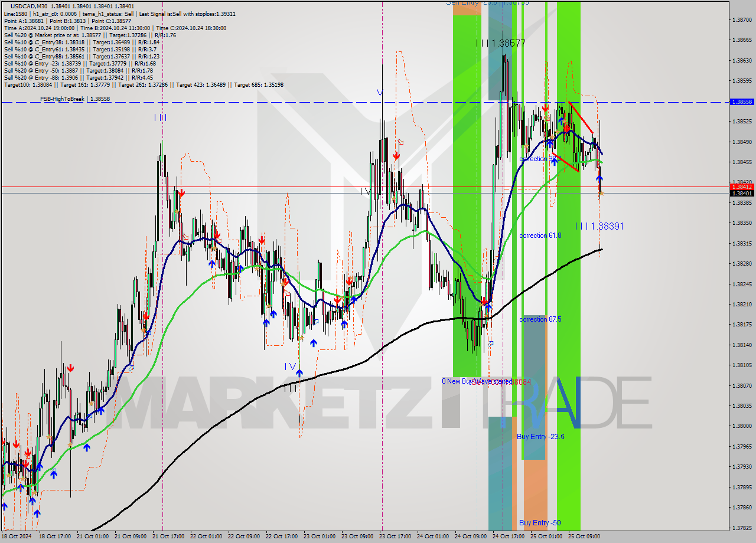Click the '21 Oct 17:00' time axis label
This screenshot has width=756, height=543.
click(x=168, y=537)
